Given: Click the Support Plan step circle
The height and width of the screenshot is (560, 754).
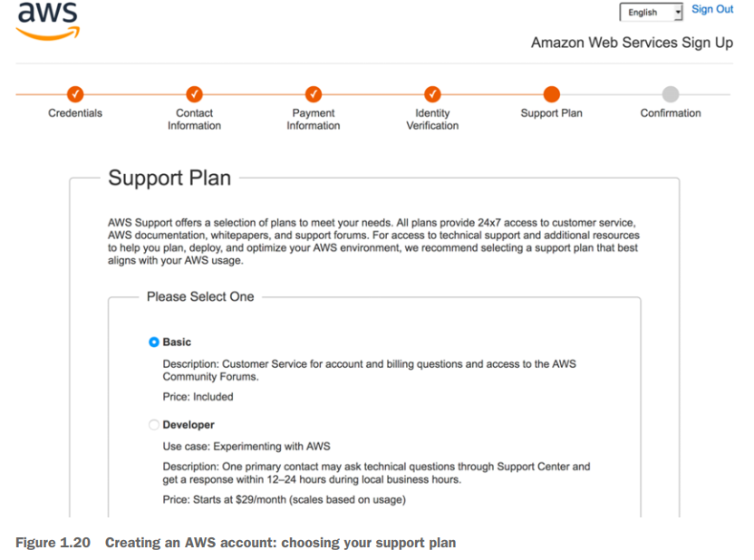Looking at the screenshot, I should 551,93.
